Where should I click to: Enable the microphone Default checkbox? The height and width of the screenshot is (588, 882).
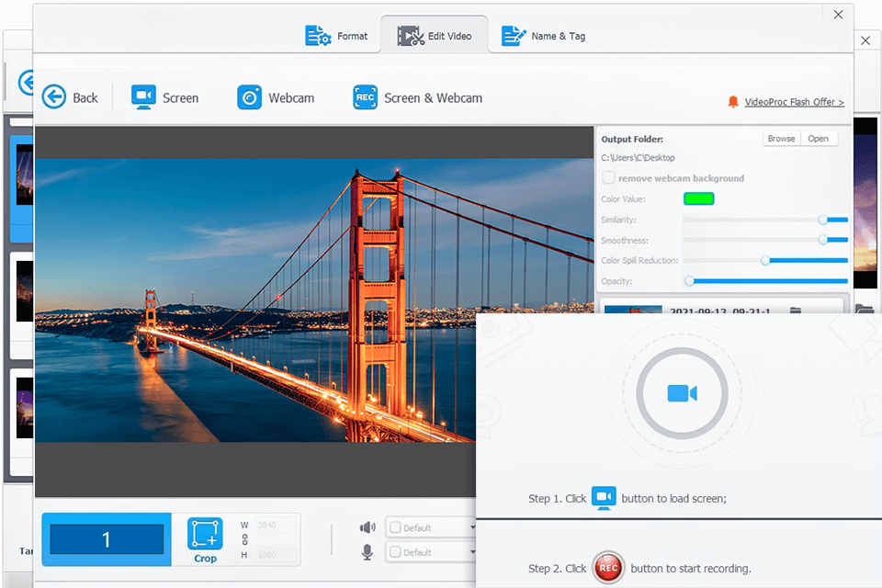pos(395,552)
